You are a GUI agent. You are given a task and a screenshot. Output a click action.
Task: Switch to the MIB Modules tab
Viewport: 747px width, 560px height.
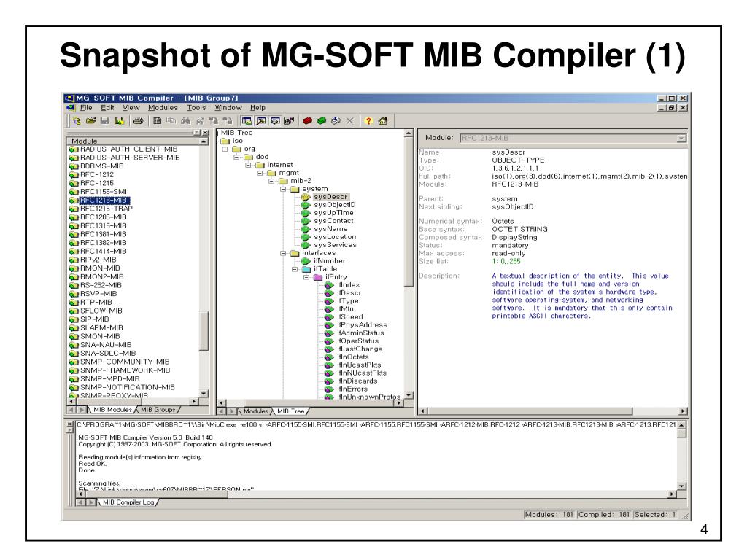coord(112,410)
